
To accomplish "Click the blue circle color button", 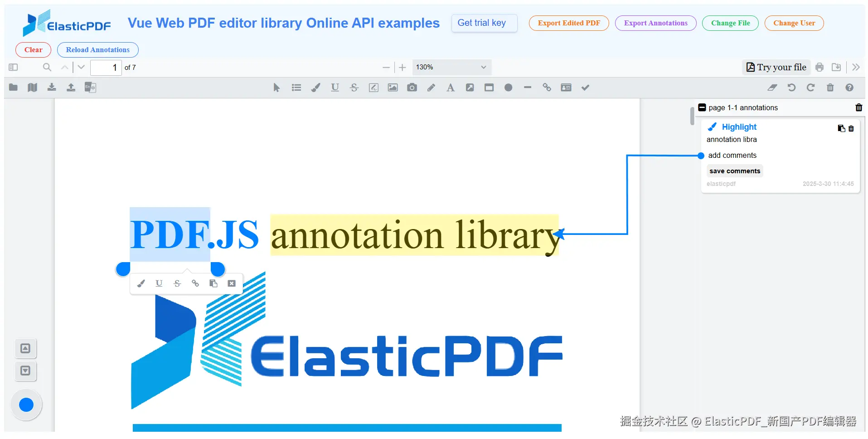I will (x=26, y=405).
